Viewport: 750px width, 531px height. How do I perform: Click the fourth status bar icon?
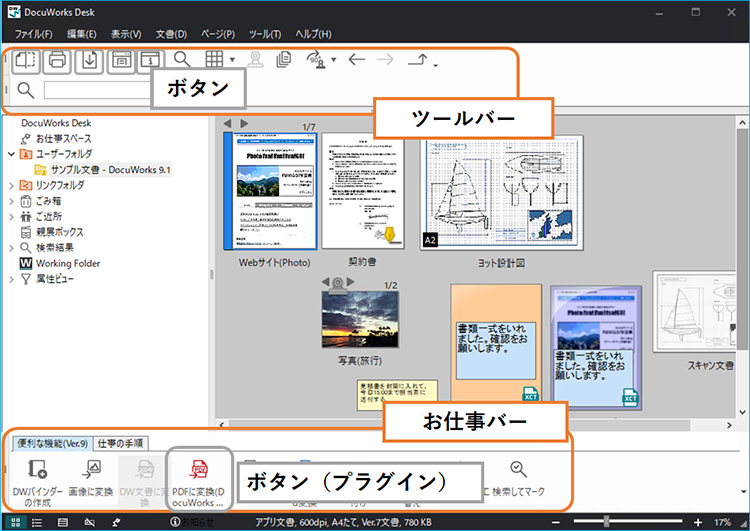[x=89, y=522]
